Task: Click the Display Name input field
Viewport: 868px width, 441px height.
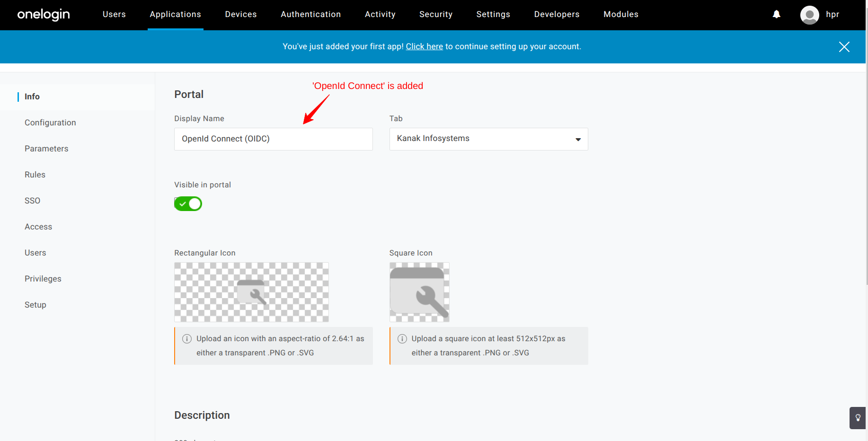Action: pyautogui.click(x=274, y=139)
